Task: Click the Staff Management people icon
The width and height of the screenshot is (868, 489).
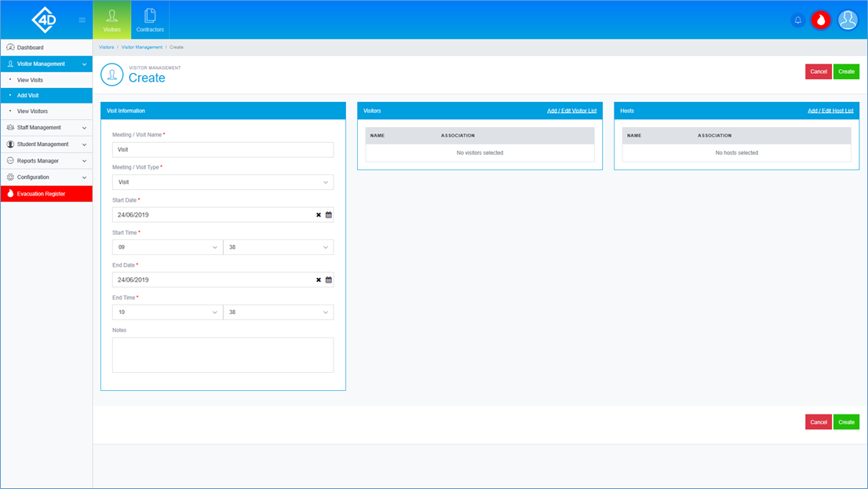Action: click(10, 127)
